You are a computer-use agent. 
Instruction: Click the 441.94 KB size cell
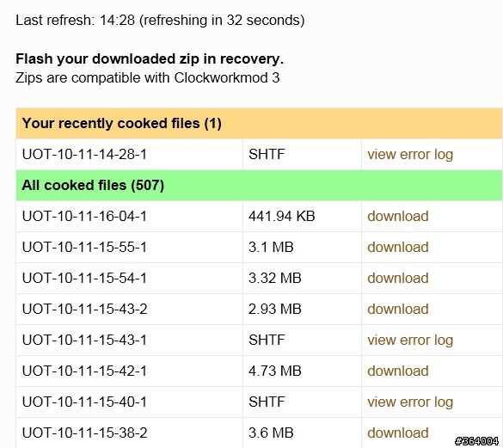point(302,217)
